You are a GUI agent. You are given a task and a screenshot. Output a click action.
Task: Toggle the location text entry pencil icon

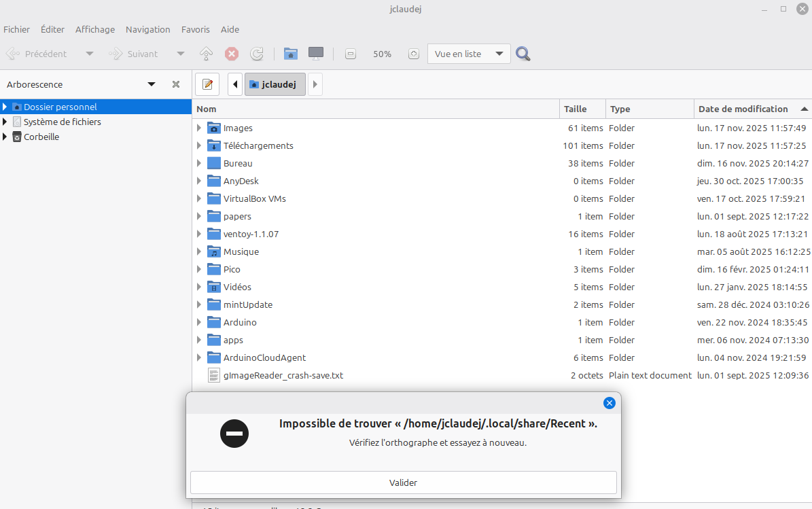[x=208, y=84]
